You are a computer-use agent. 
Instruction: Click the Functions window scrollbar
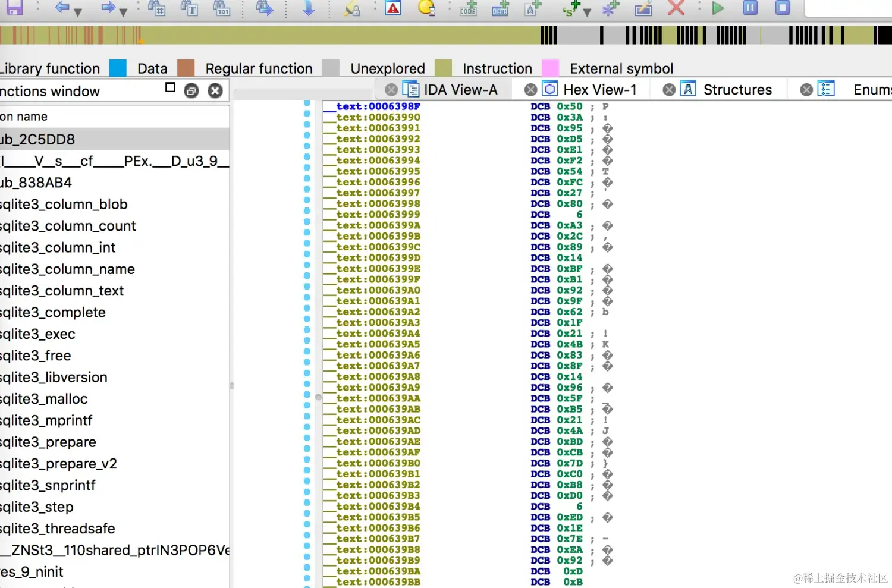click(x=231, y=385)
